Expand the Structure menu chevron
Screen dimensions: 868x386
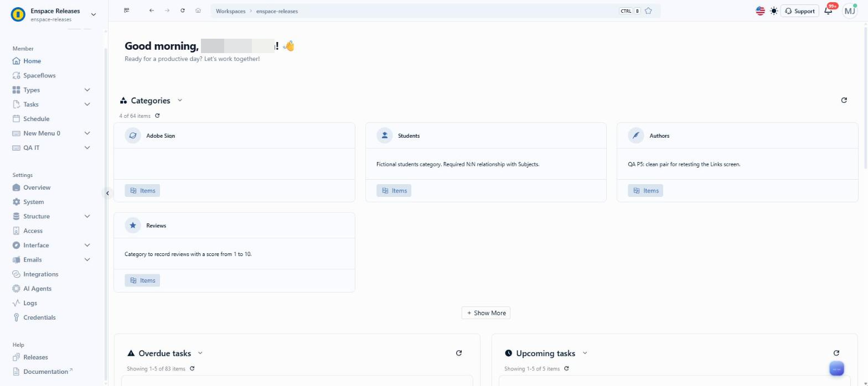point(87,216)
